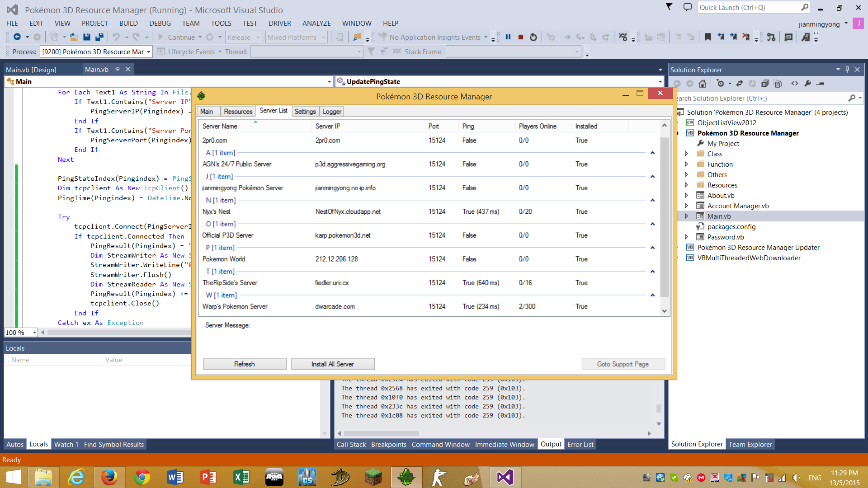868x488 pixels.
Task: Toggle a bookmark using the bookmark icon
Action: [708, 37]
